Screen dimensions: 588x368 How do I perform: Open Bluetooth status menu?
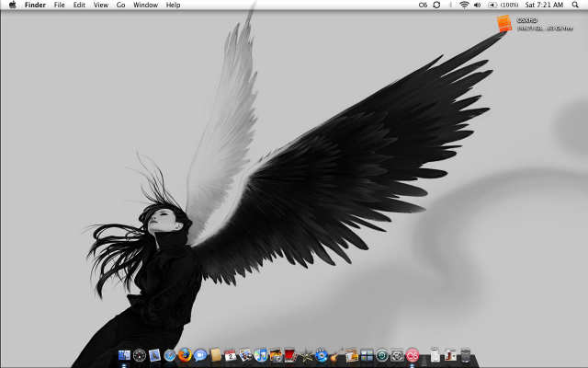click(x=451, y=5)
